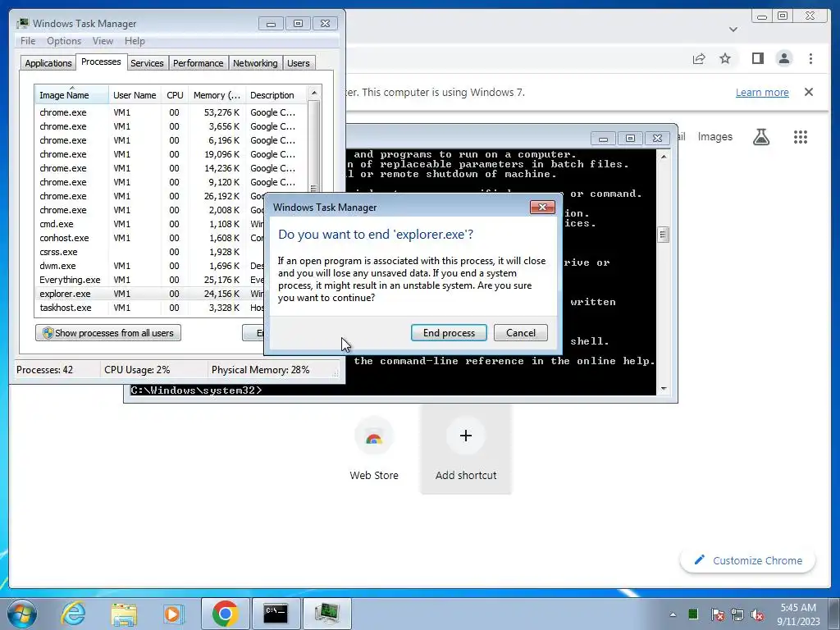Click Customize Chrome button
Screen dimensions: 840x630
click(x=748, y=560)
